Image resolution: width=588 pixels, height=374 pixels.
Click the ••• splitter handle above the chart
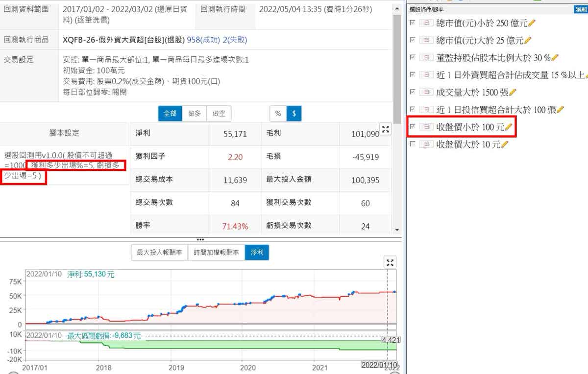(200, 239)
